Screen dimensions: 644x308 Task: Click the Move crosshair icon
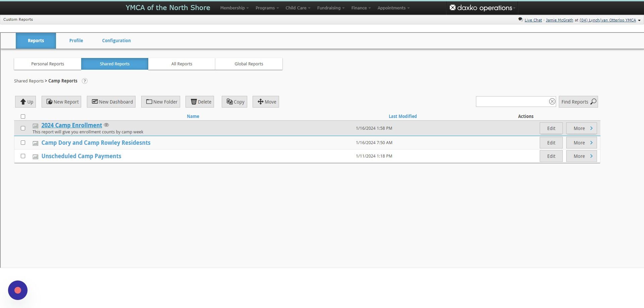pos(260,102)
